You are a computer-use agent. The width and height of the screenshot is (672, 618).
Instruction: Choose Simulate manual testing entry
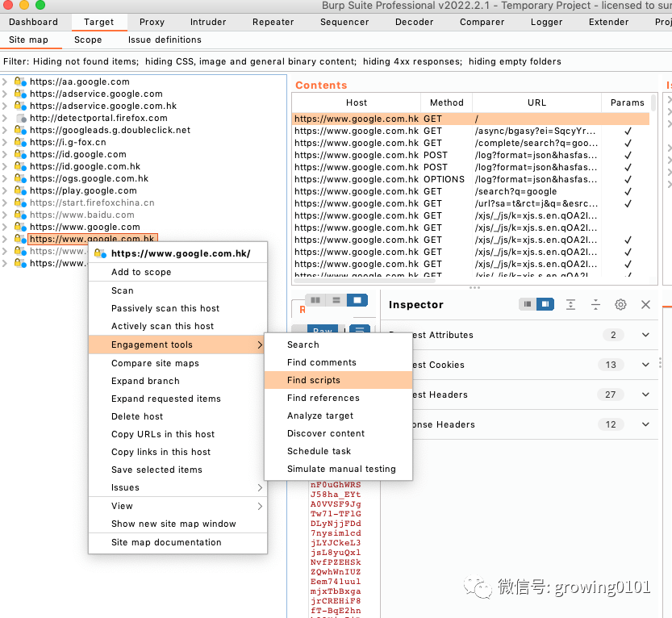click(339, 469)
